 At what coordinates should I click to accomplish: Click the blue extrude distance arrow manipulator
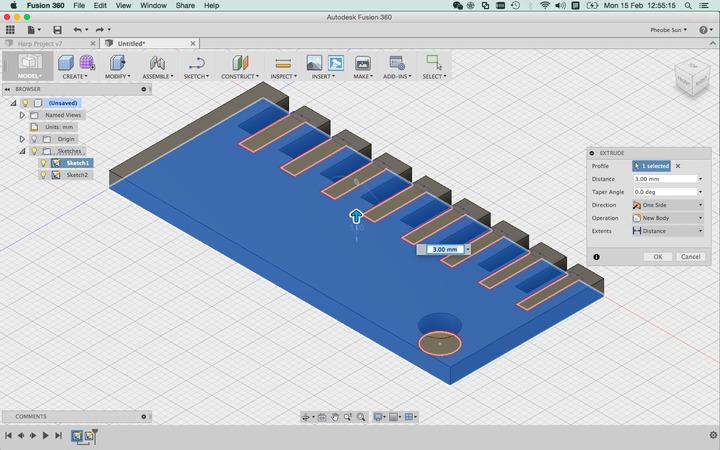356,216
